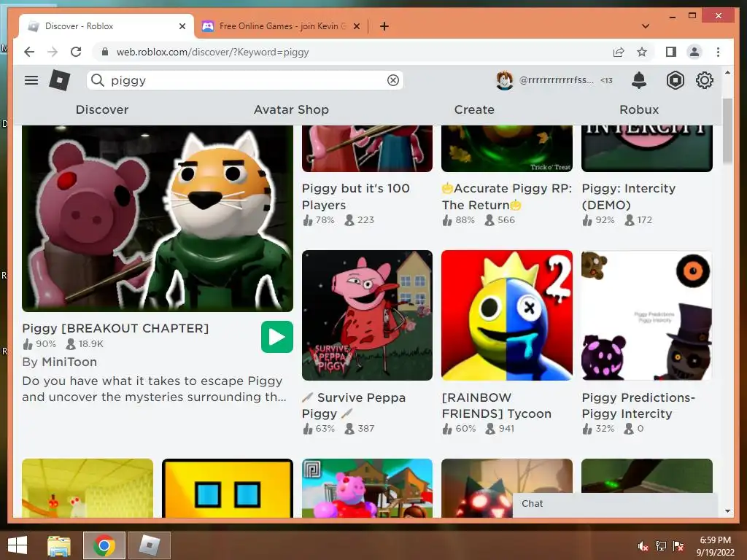This screenshot has width=747, height=560.
Task: Open Piggy [BREAKOUT CHAPTER] title link
Action: tap(115, 328)
